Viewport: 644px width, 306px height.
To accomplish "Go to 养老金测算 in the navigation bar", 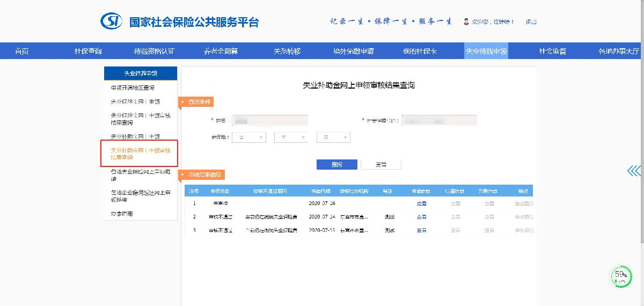I will click(221, 51).
